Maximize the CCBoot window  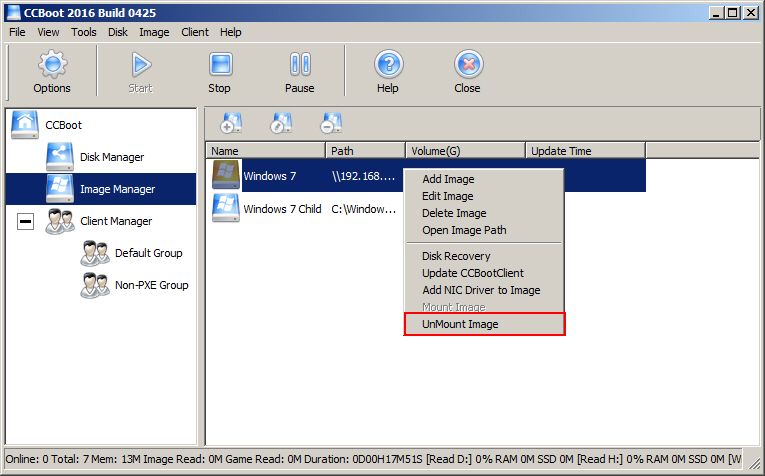[732, 13]
